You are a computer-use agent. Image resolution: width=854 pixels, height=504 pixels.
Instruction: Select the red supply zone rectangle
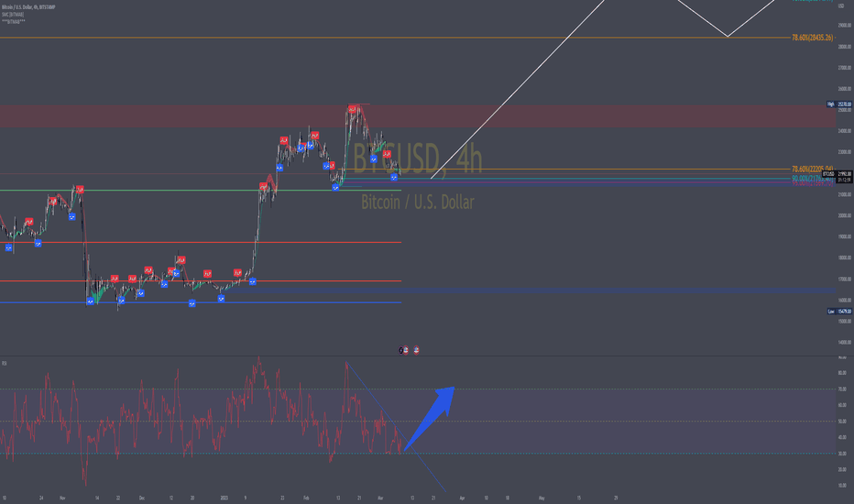(x=418, y=116)
